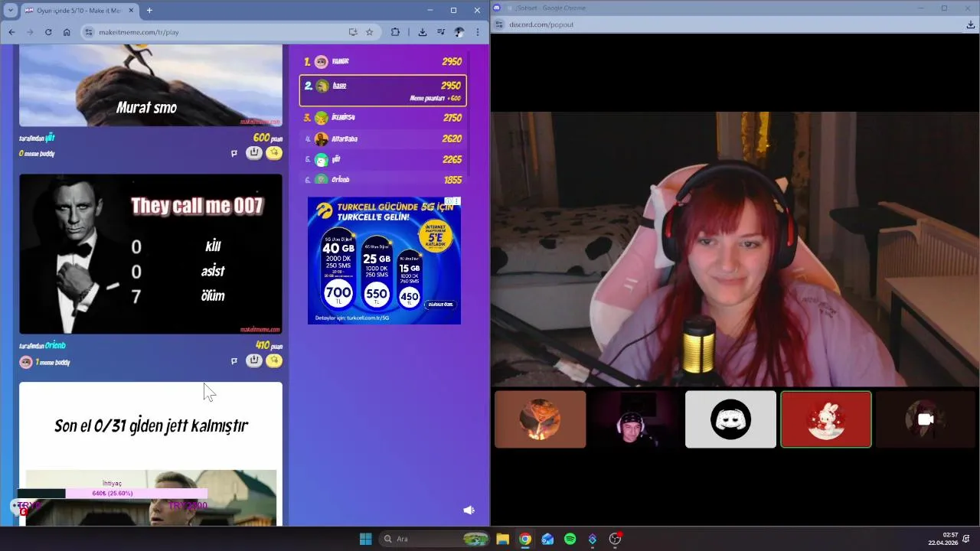Image resolution: width=980 pixels, height=551 pixels.
Task: Select AltarBaba leaderboard row
Action: coord(383,139)
